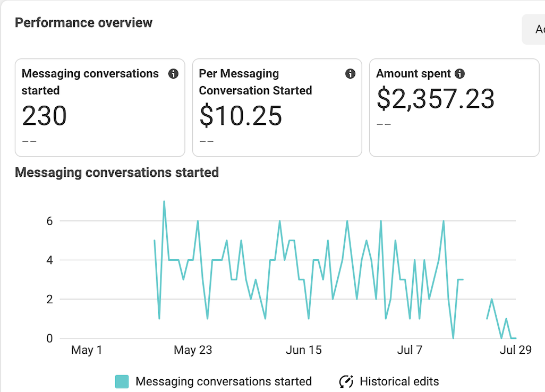Open info tooltip for Per Messaging Conversation Started
The height and width of the screenshot is (392, 545).
(350, 74)
